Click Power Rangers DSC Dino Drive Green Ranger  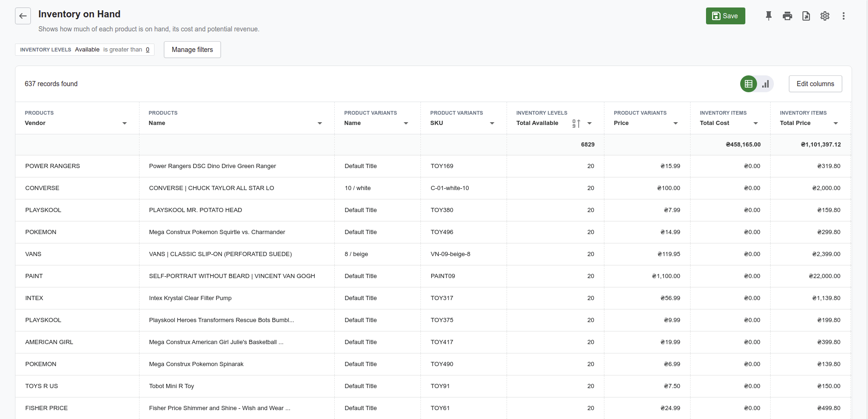click(x=213, y=166)
